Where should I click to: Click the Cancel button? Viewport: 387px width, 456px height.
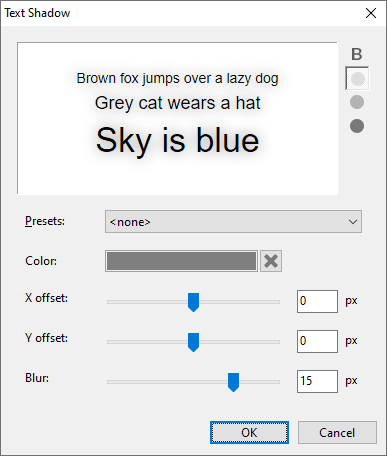[x=337, y=433]
